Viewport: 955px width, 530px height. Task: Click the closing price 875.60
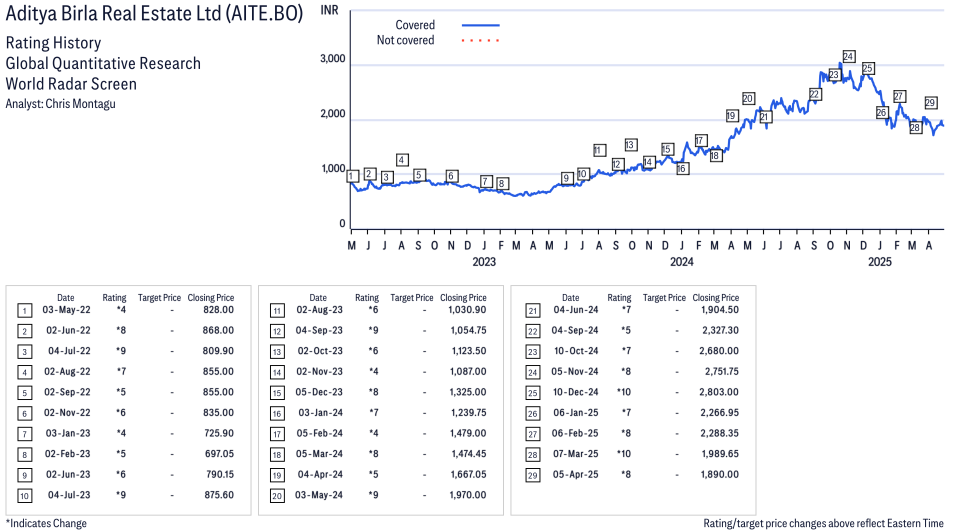coord(219,495)
